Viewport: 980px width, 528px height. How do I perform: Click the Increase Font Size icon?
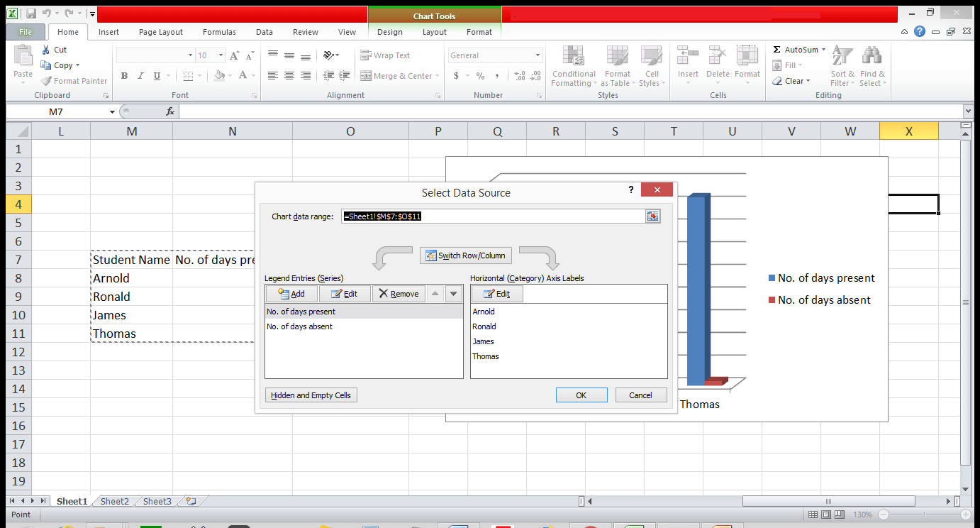(x=235, y=55)
